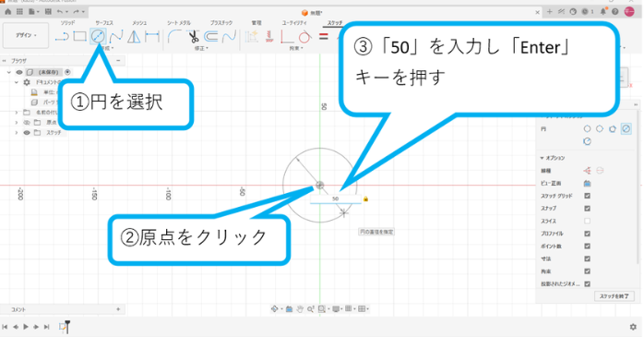The image size is (644, 337).
Task: Click the Save icon
Action: point(48,11)
